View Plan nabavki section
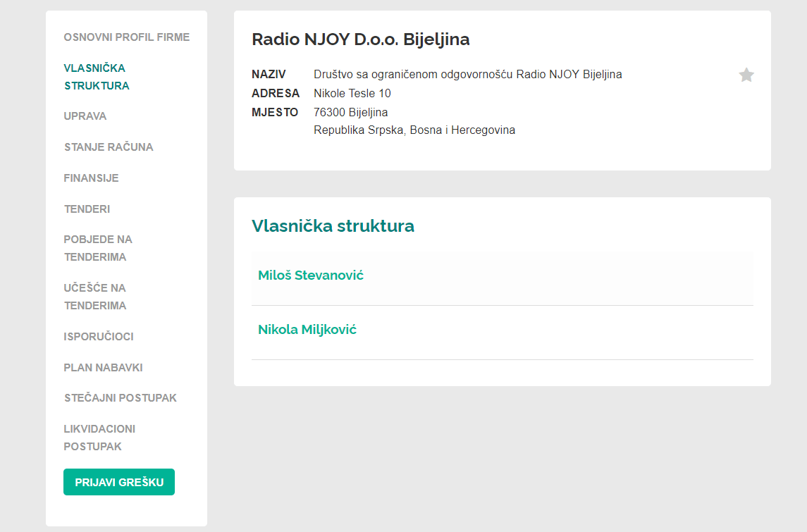Image resolution: width=807 pixels, height=532 pixels. (103, 367)
